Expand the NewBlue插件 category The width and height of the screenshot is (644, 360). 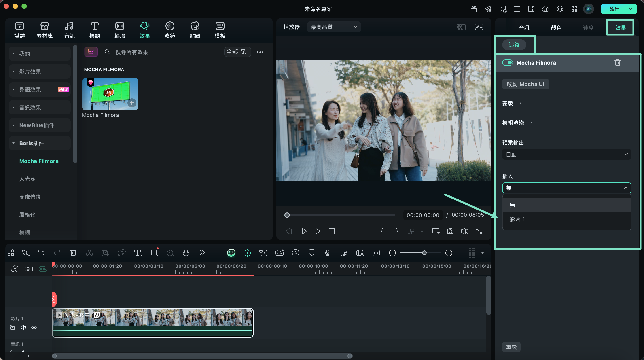click(x=40, y=125)
